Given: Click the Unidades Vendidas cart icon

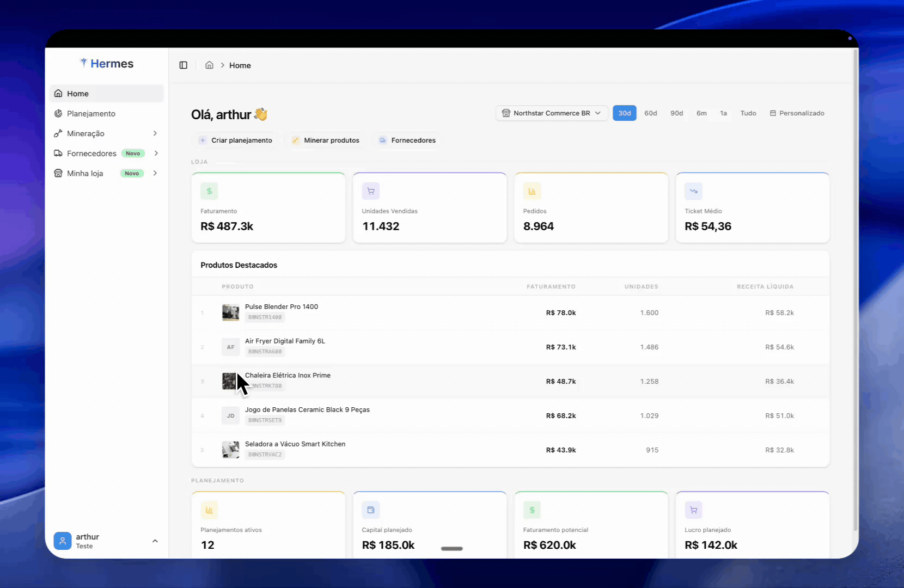Looking at the screenshot, I should click(371, 191).
